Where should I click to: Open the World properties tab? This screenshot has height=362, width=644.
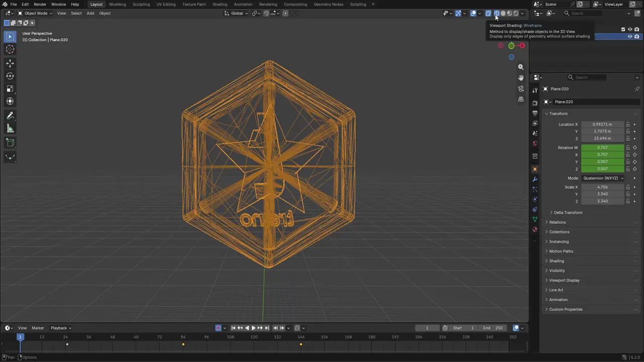tap(535, 143)
